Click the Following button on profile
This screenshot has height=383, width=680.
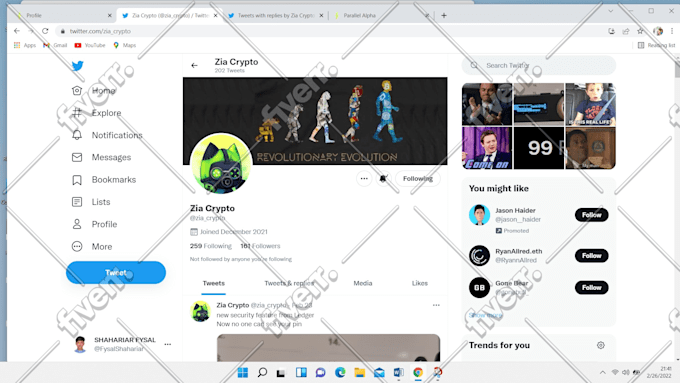[418, 178]
